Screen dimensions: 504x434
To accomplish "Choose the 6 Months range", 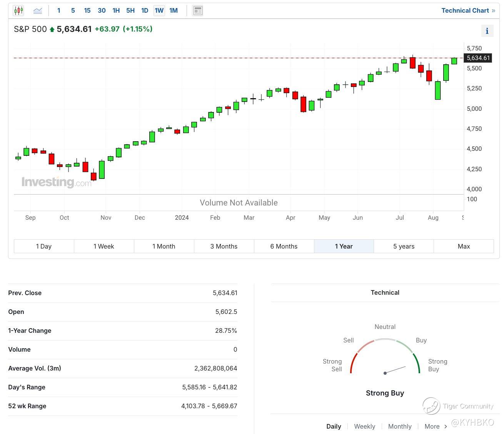I will [x=284, y=246].
